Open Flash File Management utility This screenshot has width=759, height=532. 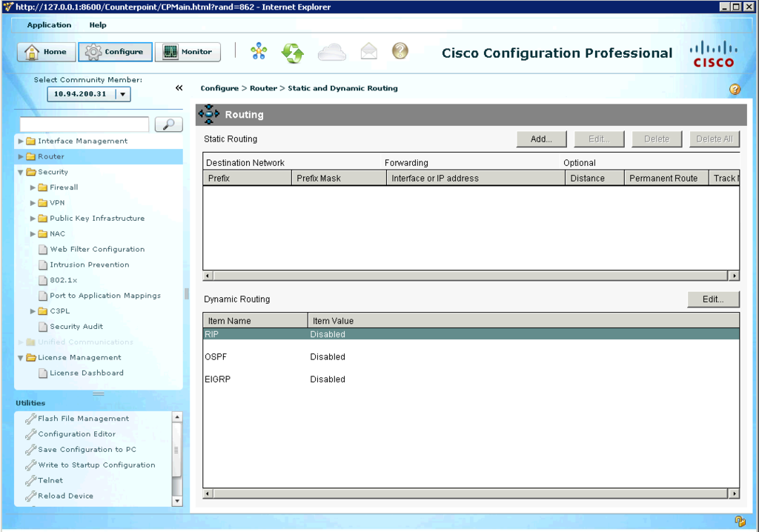point(83,418)
